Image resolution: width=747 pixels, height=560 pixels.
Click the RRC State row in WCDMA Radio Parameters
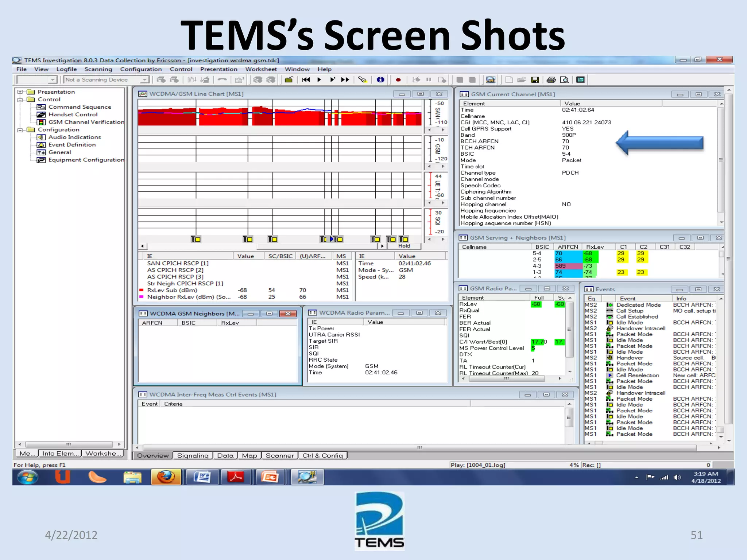pyautogui.click(x=377, y=360)
